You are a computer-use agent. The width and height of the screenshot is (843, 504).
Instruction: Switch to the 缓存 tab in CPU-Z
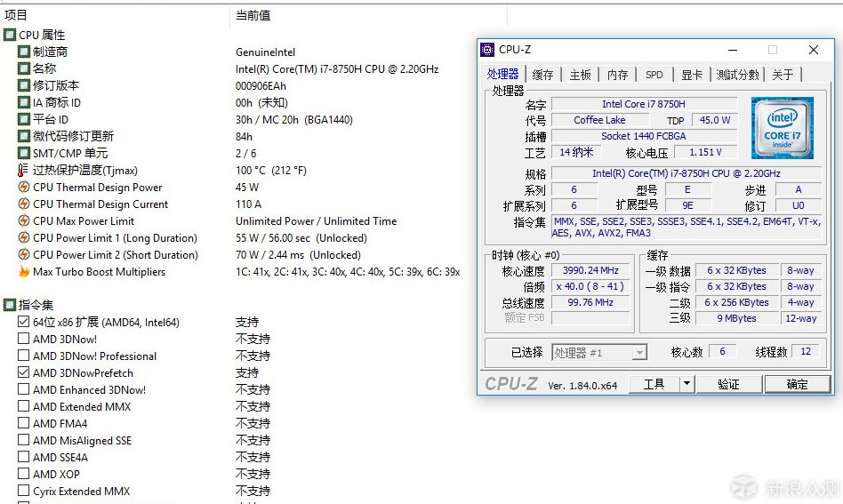click(543, 75)
